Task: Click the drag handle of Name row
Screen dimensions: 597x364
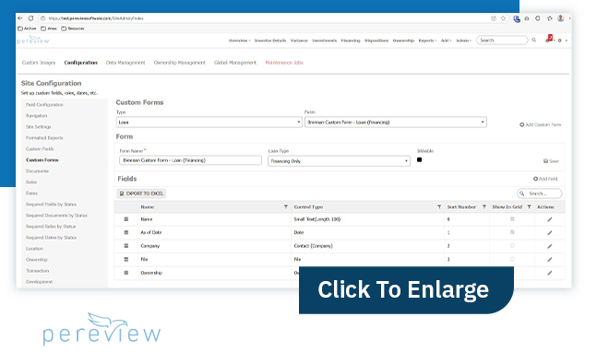Action: 126,219
